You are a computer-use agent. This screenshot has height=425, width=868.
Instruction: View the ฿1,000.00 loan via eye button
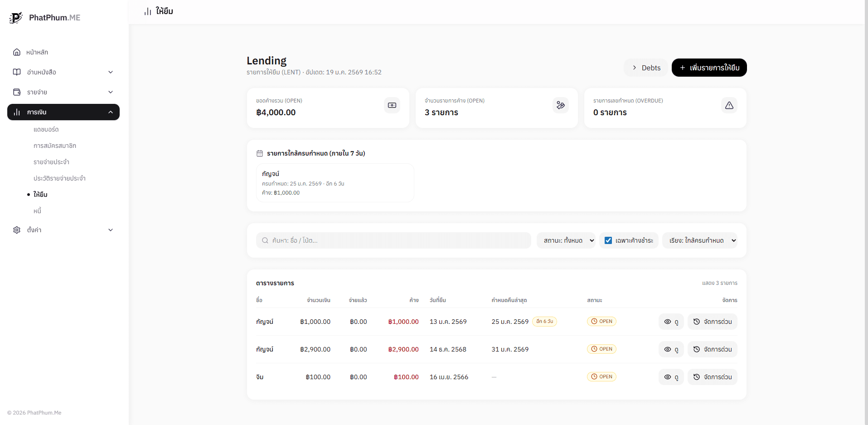[671, 322]
